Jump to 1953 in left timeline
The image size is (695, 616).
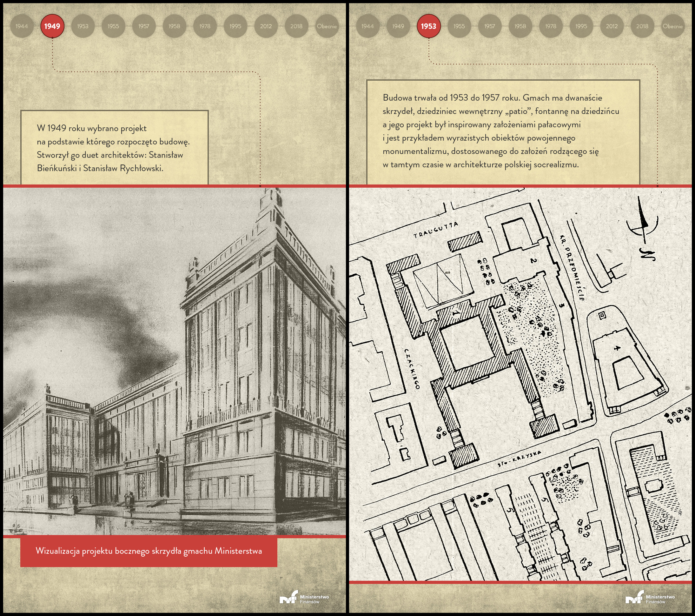coord(83,26)
